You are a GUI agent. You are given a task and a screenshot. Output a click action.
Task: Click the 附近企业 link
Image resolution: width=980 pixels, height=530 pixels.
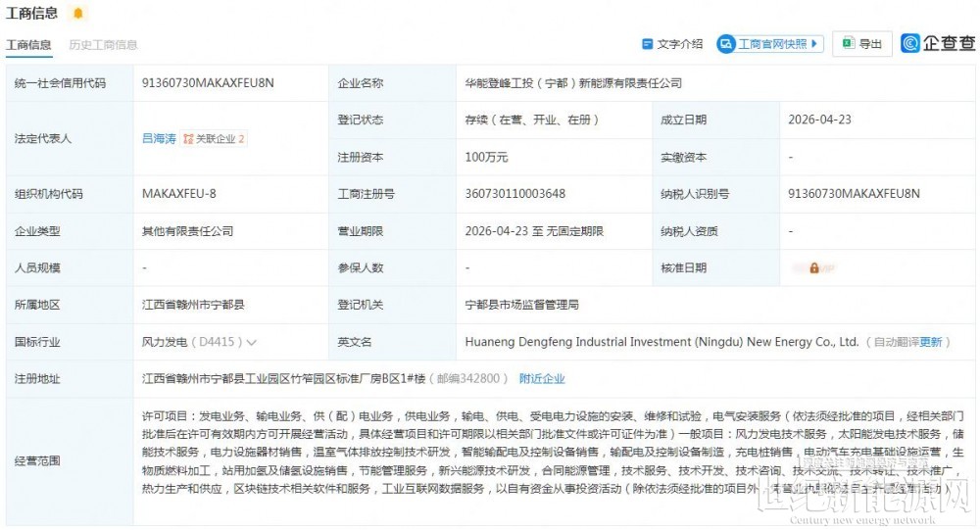coord(542,379)
